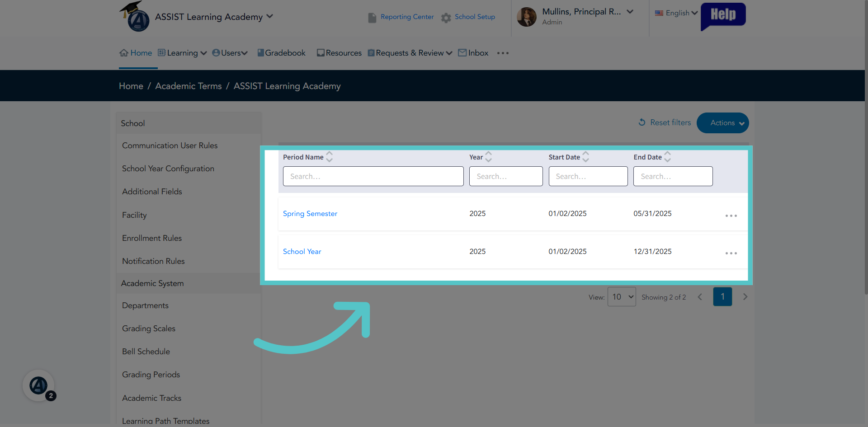Open the View rows-per-page dropdown
The width and height of the screenshot is (868, 427).
tap(622, 297)
